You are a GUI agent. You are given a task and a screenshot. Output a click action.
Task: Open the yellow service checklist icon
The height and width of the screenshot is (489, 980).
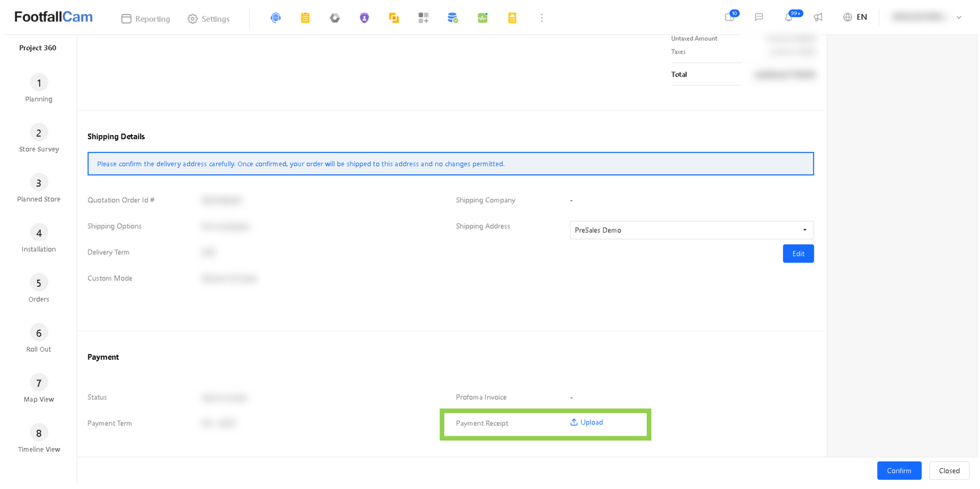[512, 18]
